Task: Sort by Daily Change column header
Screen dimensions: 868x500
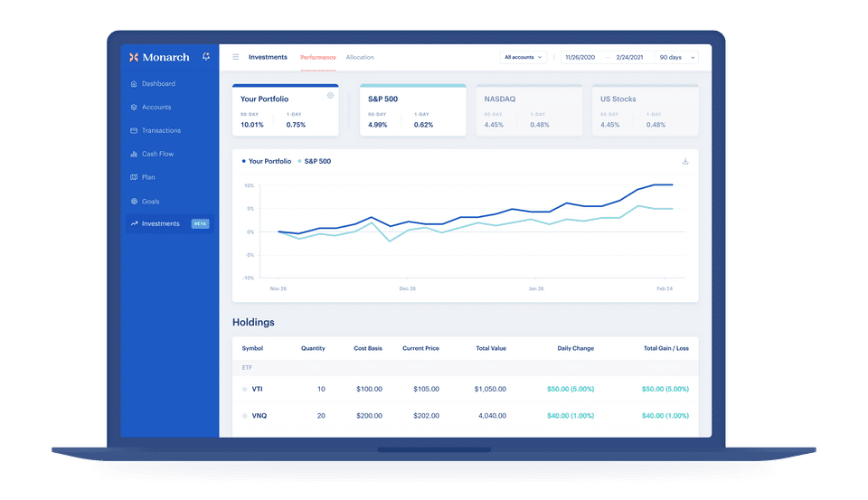Action: [576, 348]
